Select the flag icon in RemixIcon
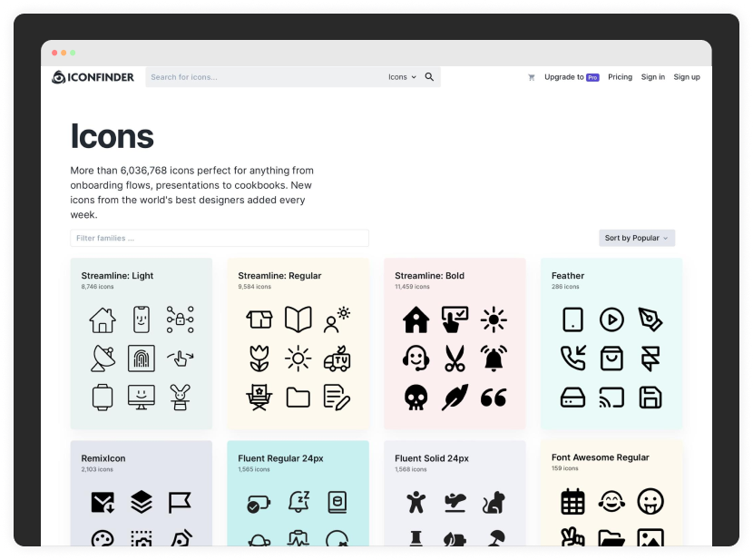 pyautogui.click(x=181, y=503)
